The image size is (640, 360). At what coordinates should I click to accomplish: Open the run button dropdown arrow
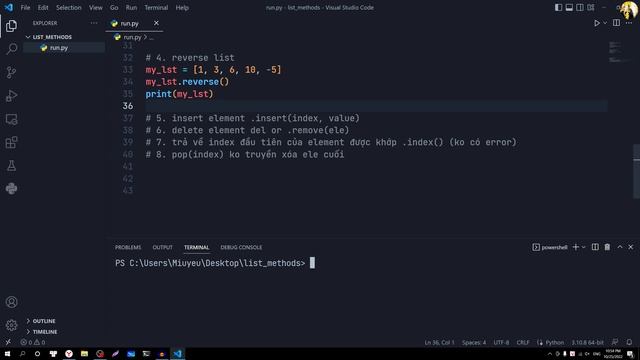pos(605,23)
